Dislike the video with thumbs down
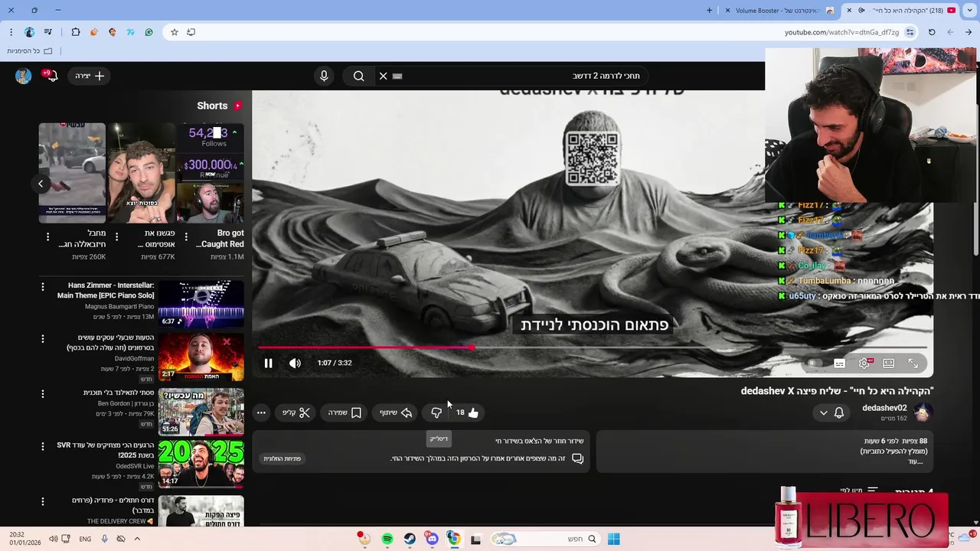 [436, 412]
